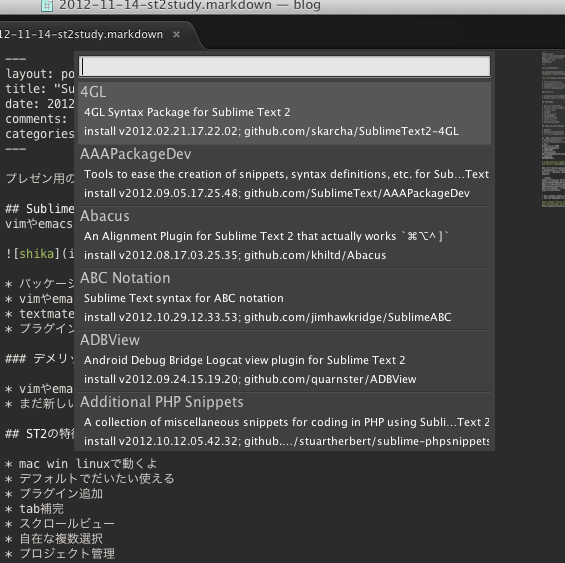
Task: Select the 4GL package entry
Action: 284,113
